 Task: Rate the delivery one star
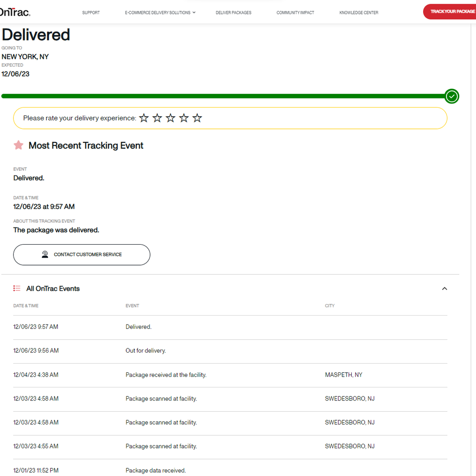[144, 118]
